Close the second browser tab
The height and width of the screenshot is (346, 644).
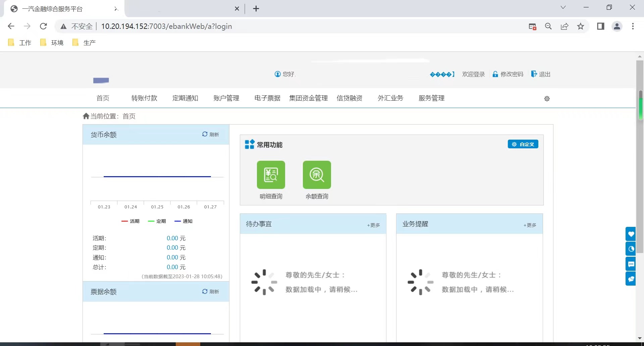[237, 9]
